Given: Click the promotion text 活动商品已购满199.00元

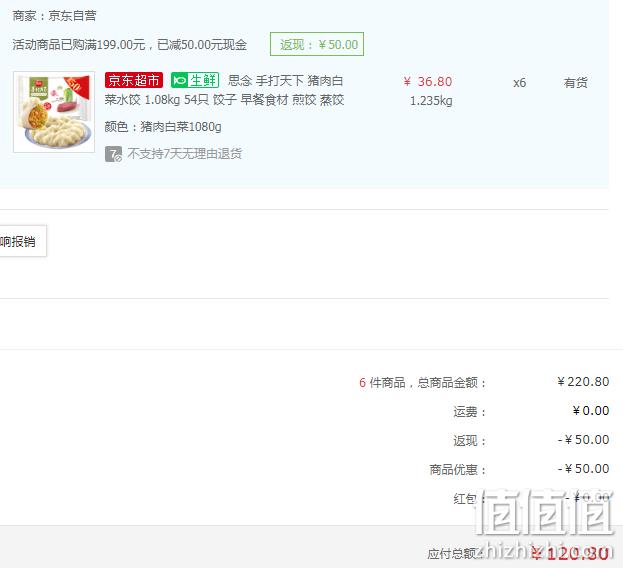Looking at the screenshot, I should 79,44.
